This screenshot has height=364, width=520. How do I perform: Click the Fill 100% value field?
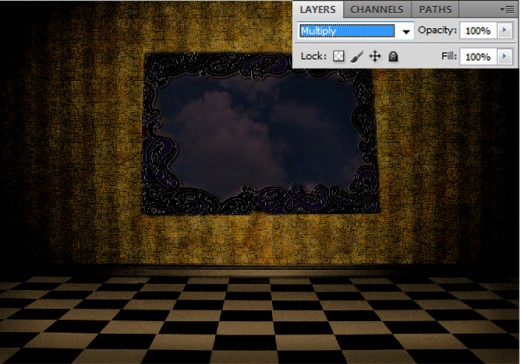point(478,57)
